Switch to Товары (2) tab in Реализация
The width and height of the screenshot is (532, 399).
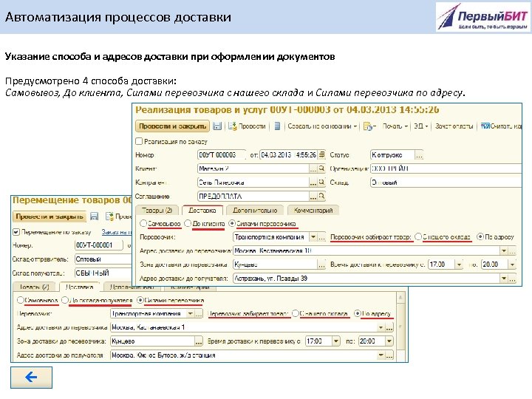click(x=157, y=211)
